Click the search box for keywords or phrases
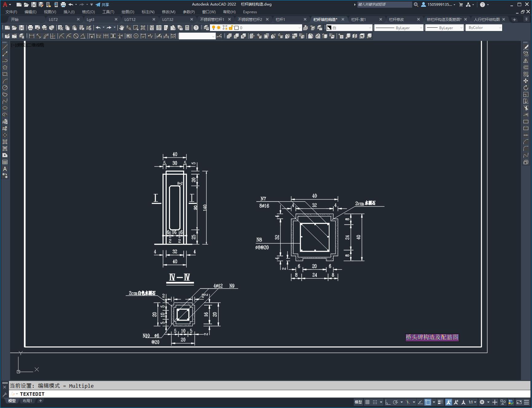The width and height of the screenshot is (532, 408). [x=384, y=5]
